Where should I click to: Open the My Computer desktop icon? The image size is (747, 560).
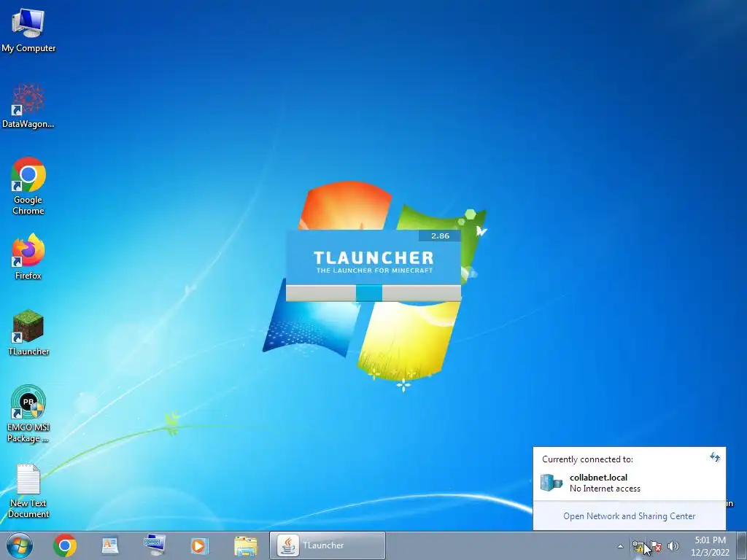pyautogui.click(x=28, y=29)
